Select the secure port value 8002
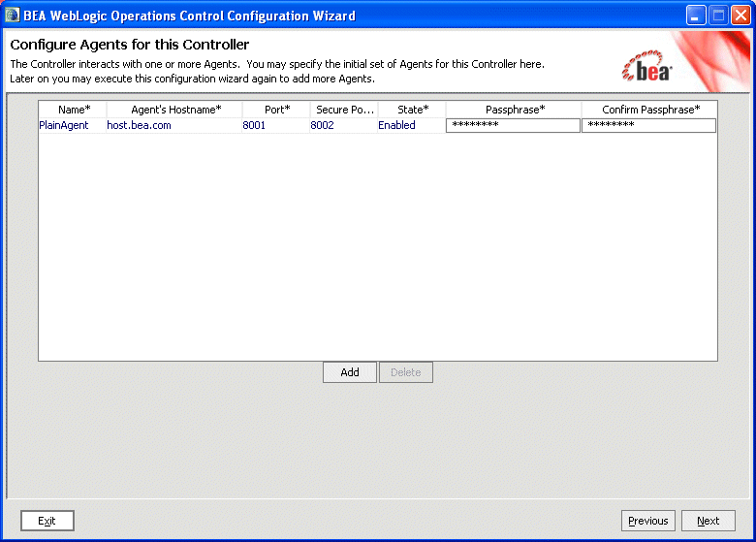Screen dimensions: 756x542 coord(344,125)
